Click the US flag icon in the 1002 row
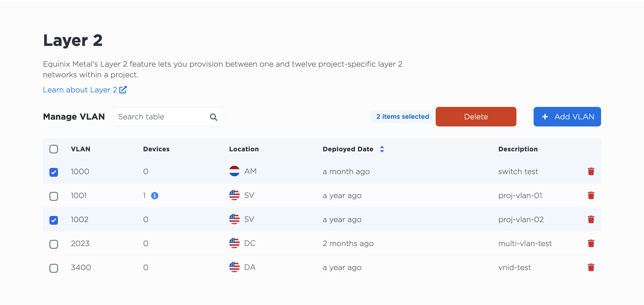This screenshot has width=644, height=305. click(234, 219)
